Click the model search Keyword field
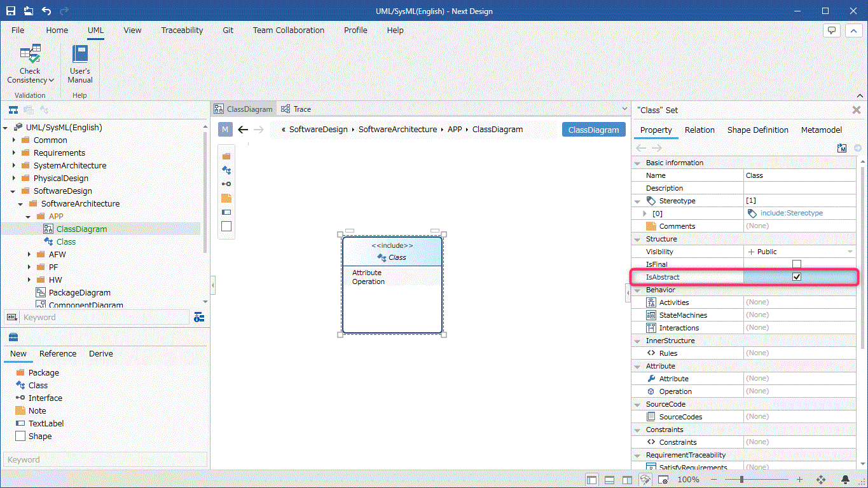This screenshot has width=868, height=488. click(x=104, y=317)
